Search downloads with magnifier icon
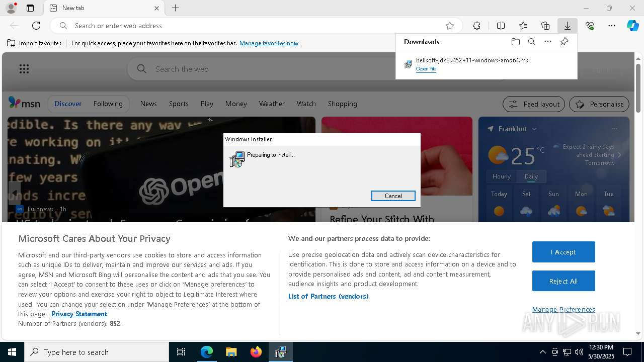 pyautogui.click(x=531, y=42)
